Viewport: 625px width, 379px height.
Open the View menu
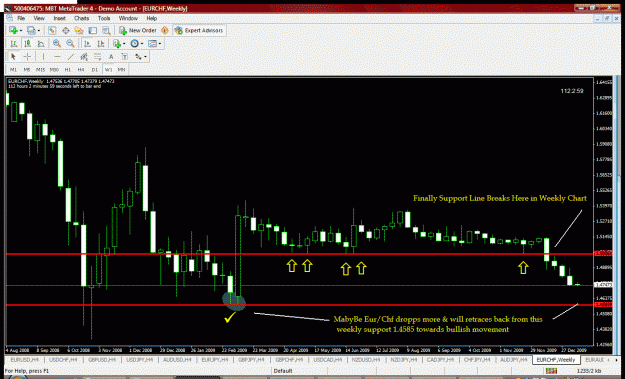39,18
